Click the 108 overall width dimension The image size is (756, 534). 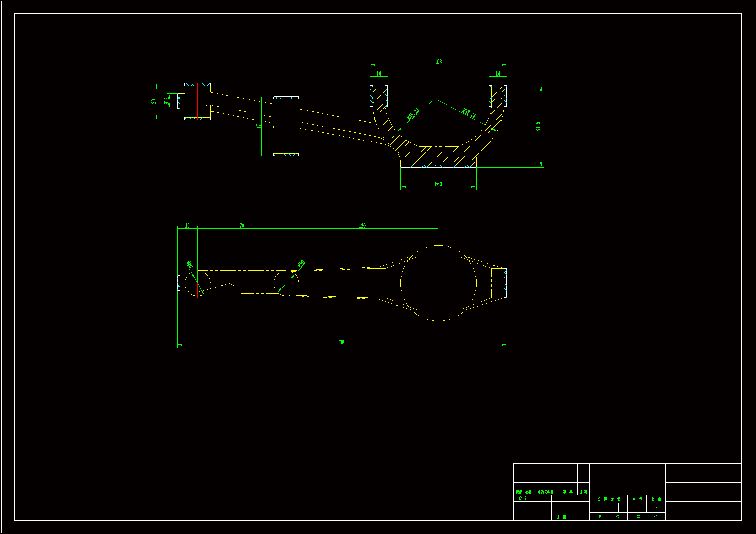point(438,62)
